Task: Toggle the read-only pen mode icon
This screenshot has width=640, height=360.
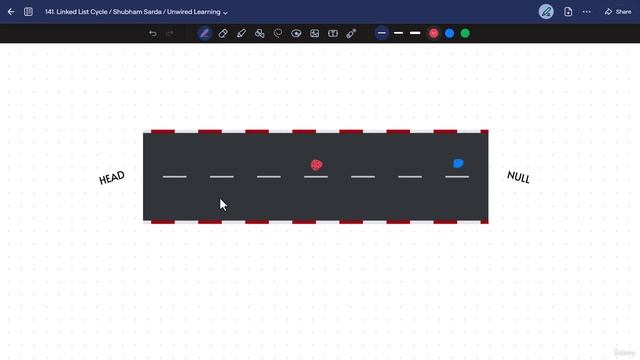Action: (546, 12)
